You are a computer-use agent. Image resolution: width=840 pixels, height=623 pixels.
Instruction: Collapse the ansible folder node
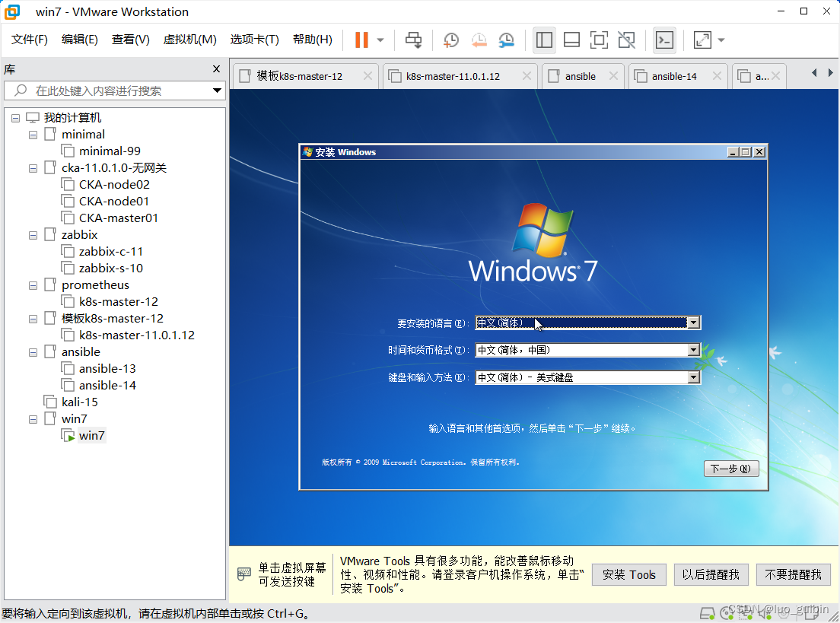33,352
